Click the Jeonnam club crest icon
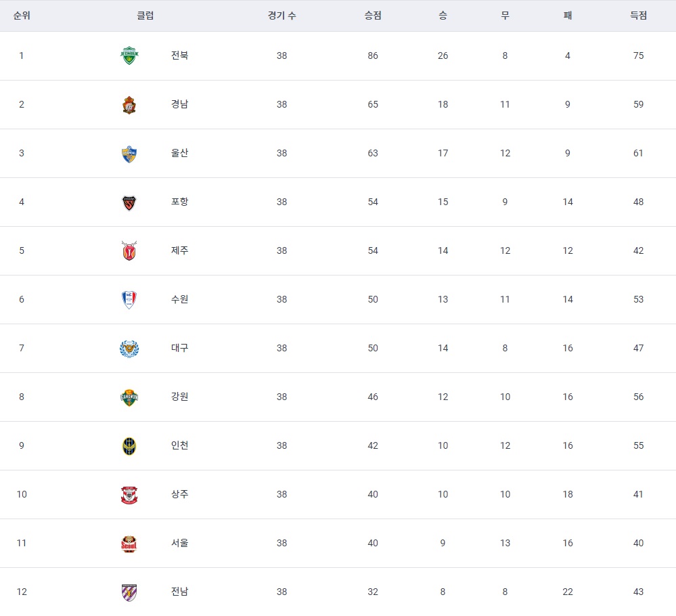Viewport: 676px width, 616px height. [129, 592]
